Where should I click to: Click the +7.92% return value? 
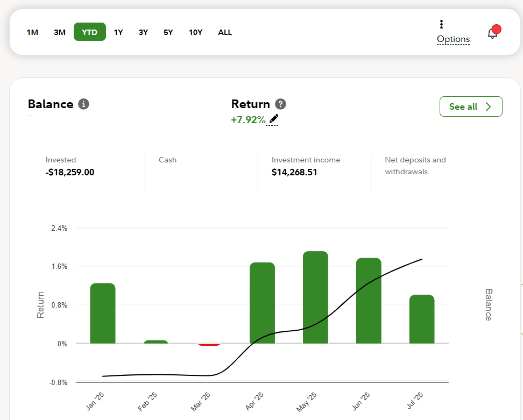pos(248,119)
